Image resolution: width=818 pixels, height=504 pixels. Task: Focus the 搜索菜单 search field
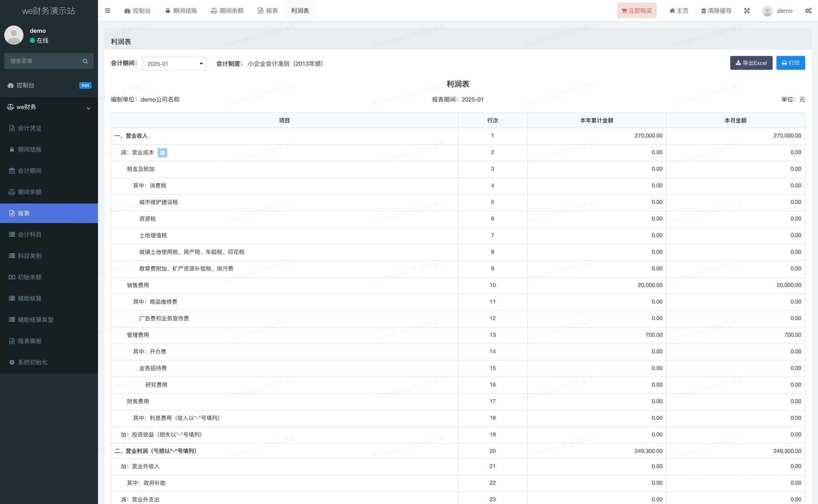(43, 61)
